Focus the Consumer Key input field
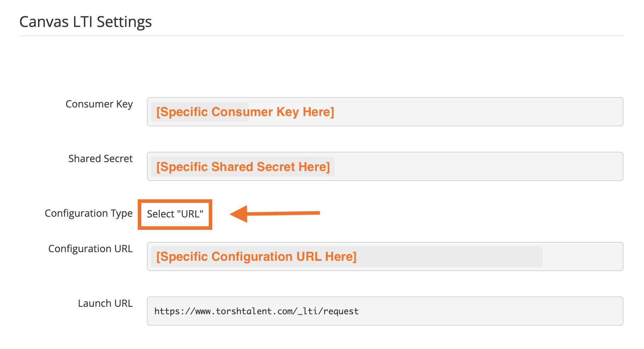644x349 pixels. coord(462,112)
